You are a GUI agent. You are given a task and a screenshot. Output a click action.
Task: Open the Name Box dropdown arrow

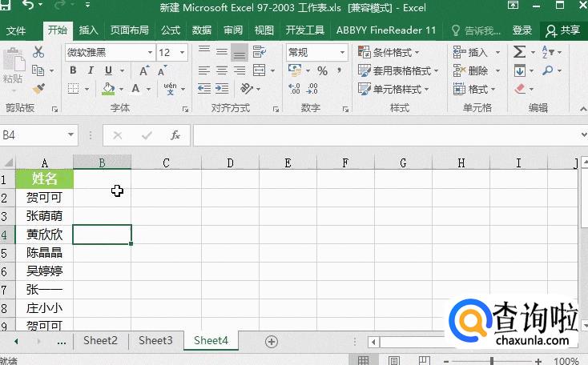70,134
